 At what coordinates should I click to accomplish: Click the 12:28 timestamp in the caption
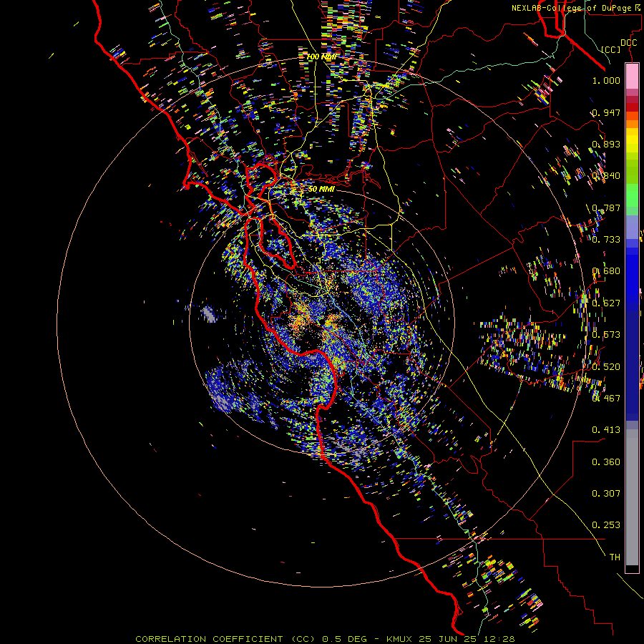click(501, 639)
